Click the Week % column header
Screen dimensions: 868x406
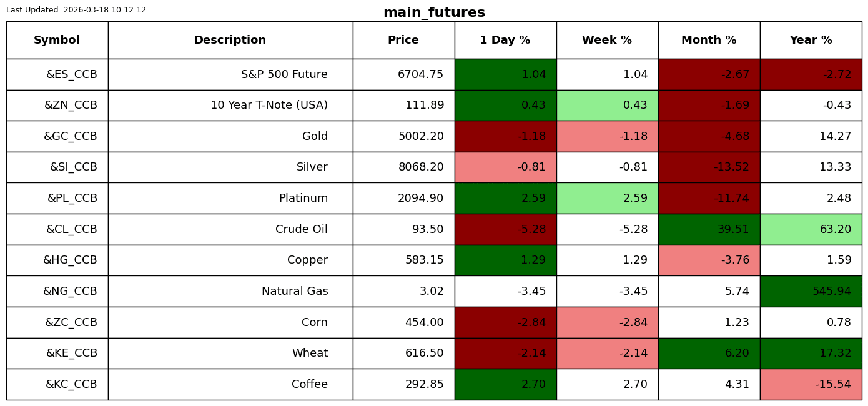[x=607, y=40]
